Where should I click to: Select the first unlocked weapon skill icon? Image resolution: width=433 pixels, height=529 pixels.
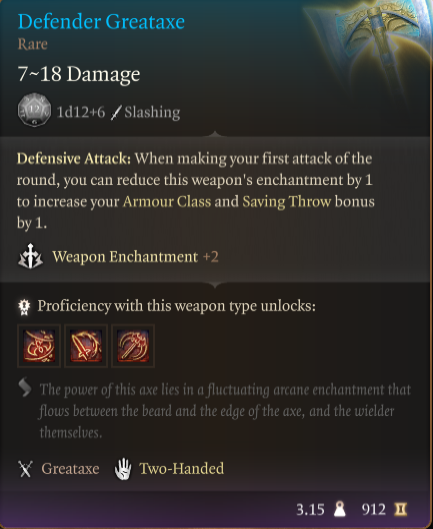click(39, 346)
